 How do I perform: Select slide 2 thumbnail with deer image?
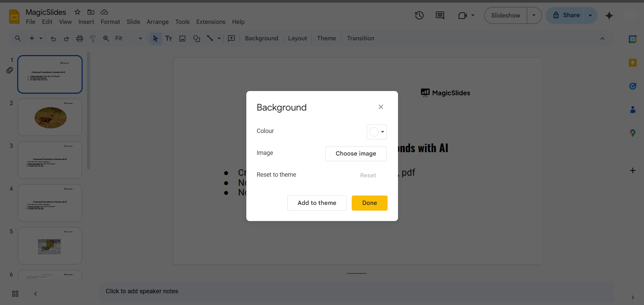pyautogui.click(x=50, y=117)
